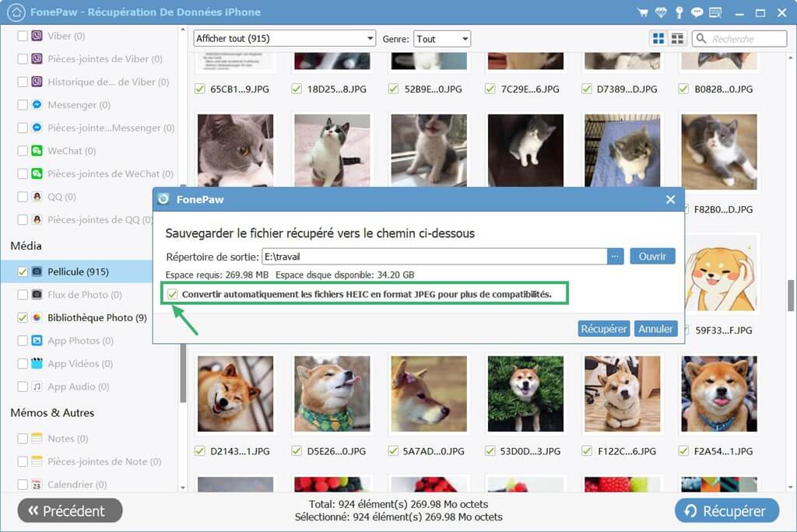This screenshot has width=797, height=532.
Task: Click the diamond premium icon
Action: click(x=661, y=12)
